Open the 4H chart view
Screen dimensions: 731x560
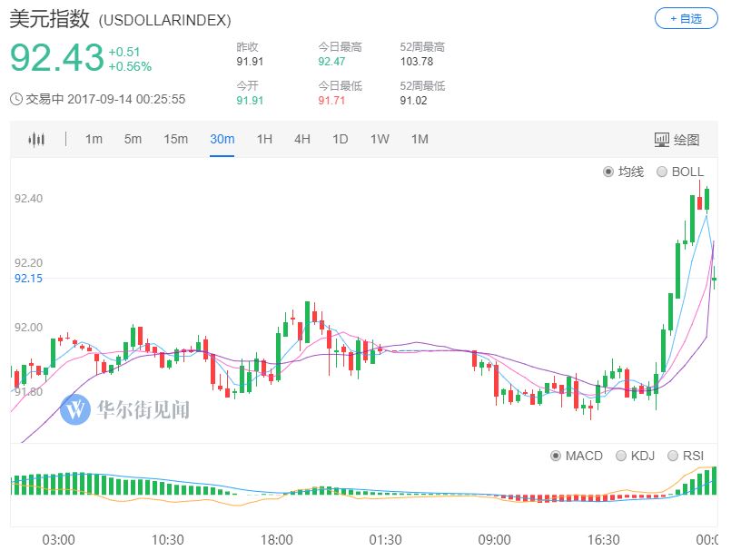[301, 139]
